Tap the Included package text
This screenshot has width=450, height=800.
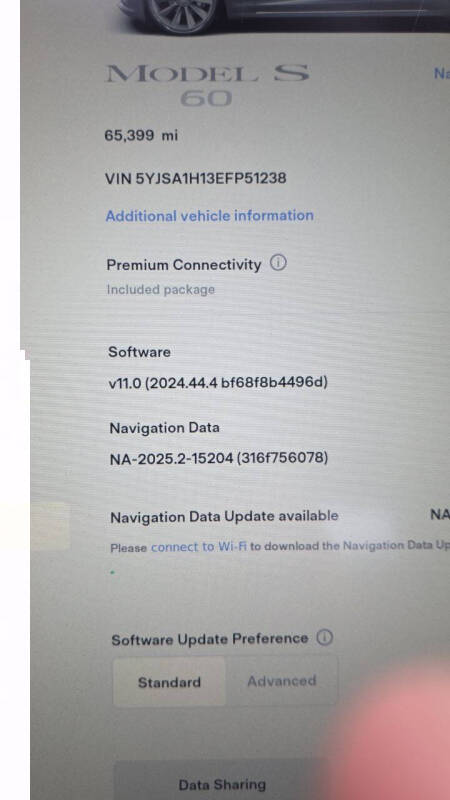point(161,290)
